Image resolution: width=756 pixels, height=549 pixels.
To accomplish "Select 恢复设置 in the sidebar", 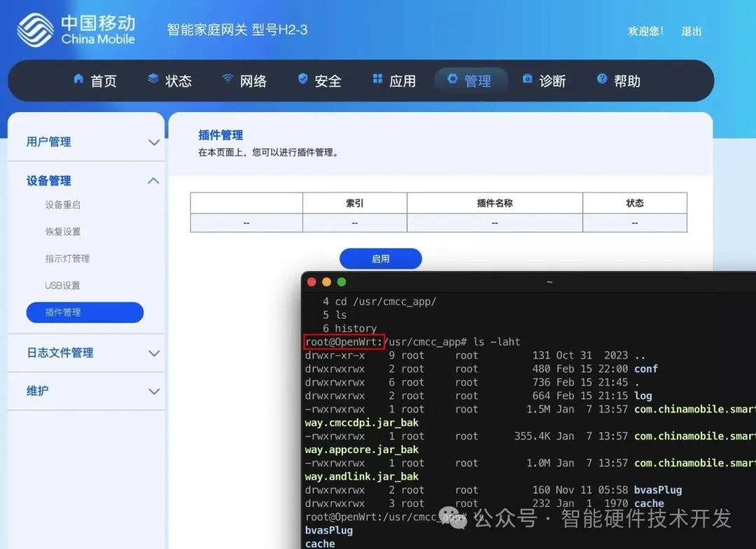I will (63, 232).
